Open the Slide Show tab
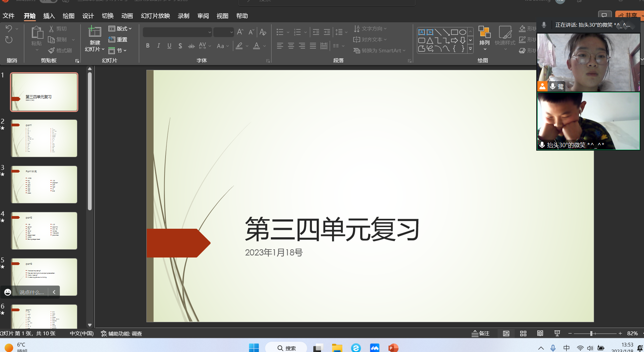644x352 pixels. click(155, 16)
